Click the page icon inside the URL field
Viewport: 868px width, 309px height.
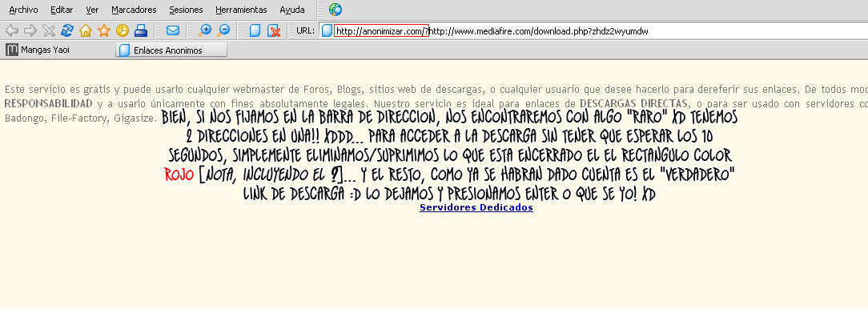click(x=328, y=31)
